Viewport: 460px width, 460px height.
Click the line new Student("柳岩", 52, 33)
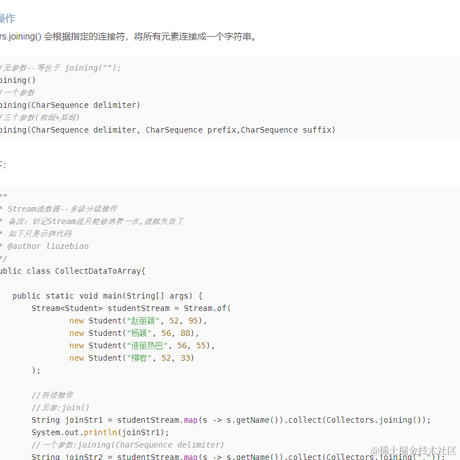pos(131,358)
